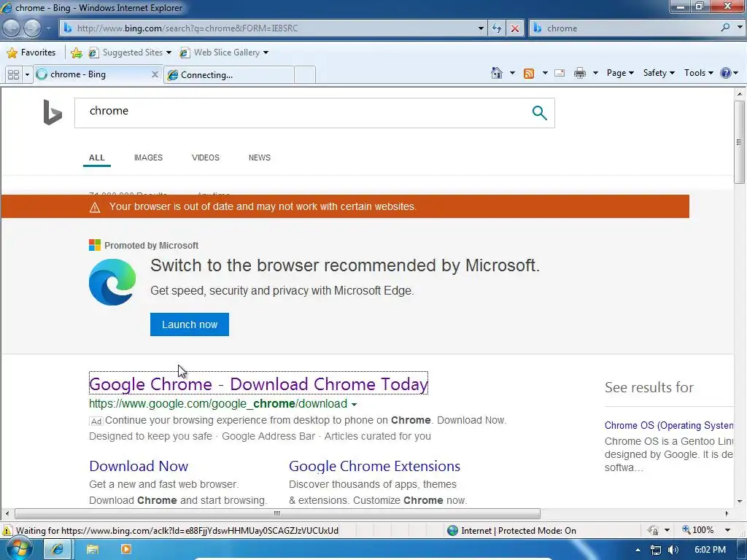747x560 pixels.
Task: Open the Favorites star button
Action: pyautogui.click(x=32, y=52)
